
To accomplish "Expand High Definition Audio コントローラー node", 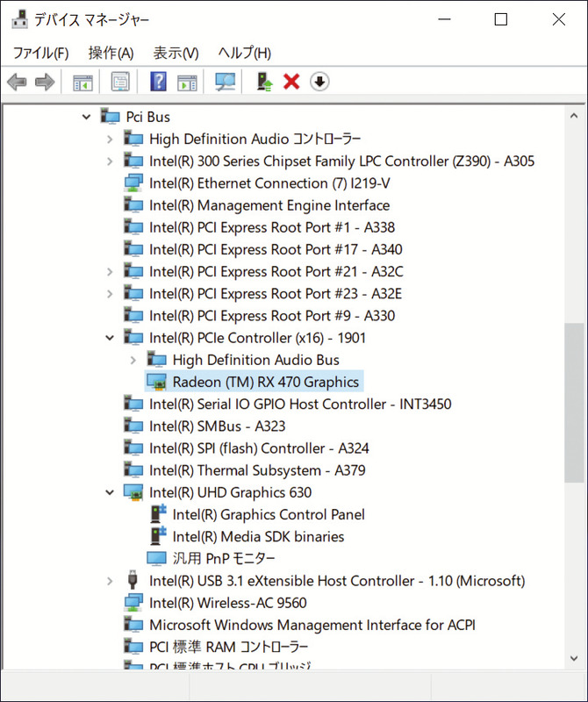I will pos(110,140).
